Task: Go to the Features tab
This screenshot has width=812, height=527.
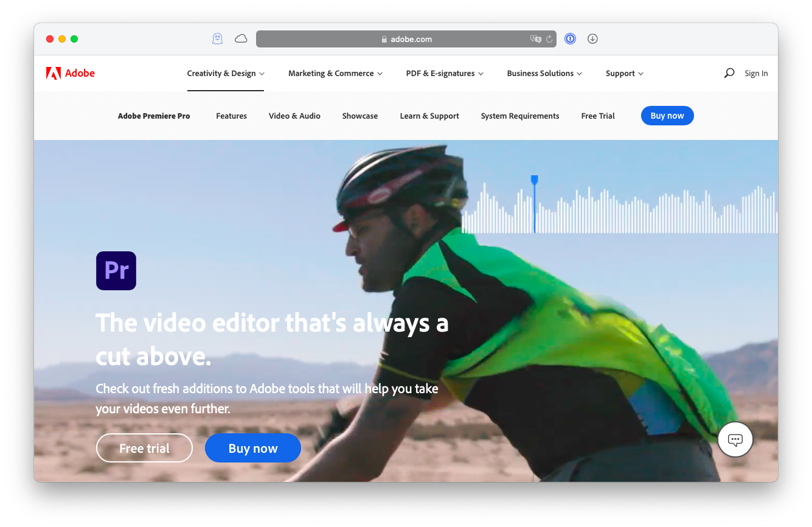Action: (231, 116)
